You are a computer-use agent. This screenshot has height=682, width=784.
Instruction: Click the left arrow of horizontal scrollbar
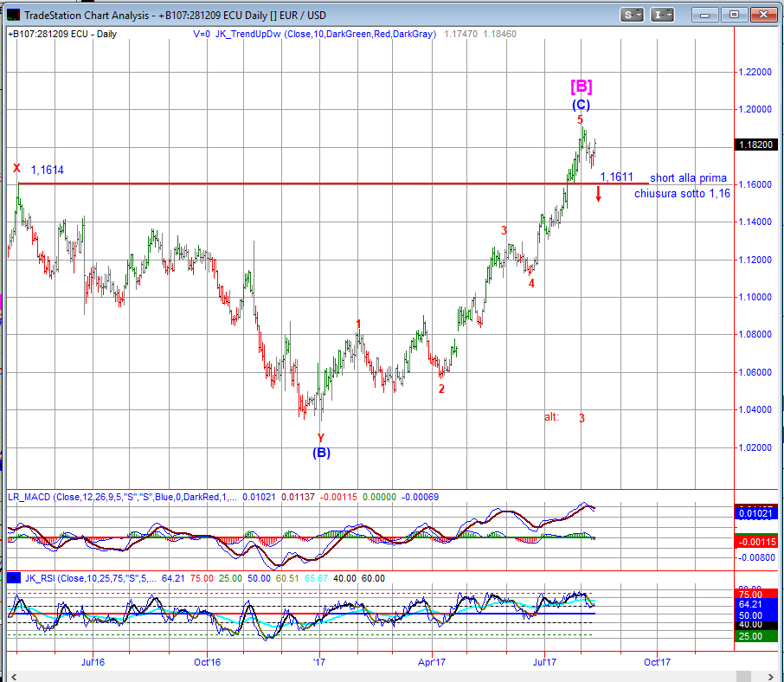click(x=14, y=677)
